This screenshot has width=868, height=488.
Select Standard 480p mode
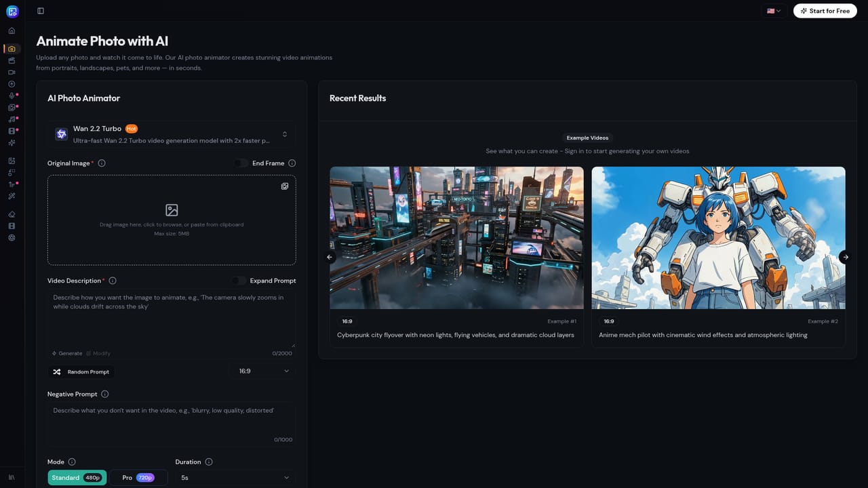77,478
